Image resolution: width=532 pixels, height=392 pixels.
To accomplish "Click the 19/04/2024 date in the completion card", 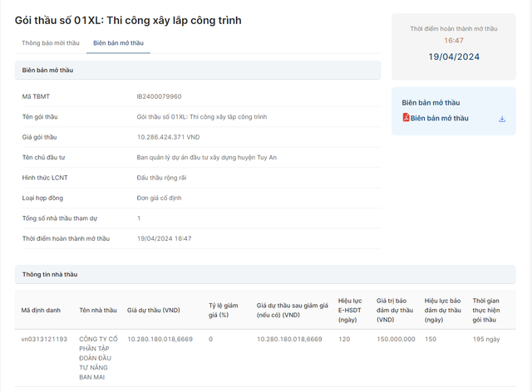I will 453,57.
